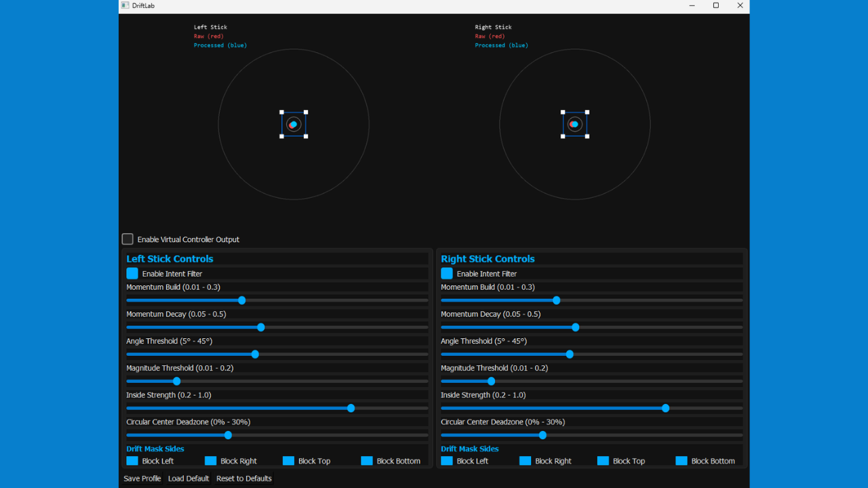Toggle Block Top for the right stick

pos(602,460)
